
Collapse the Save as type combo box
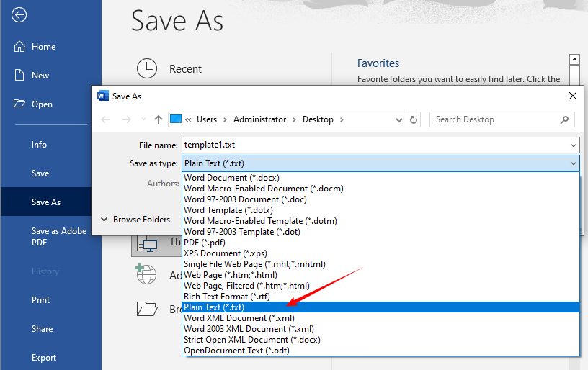(x=574, y=163)
